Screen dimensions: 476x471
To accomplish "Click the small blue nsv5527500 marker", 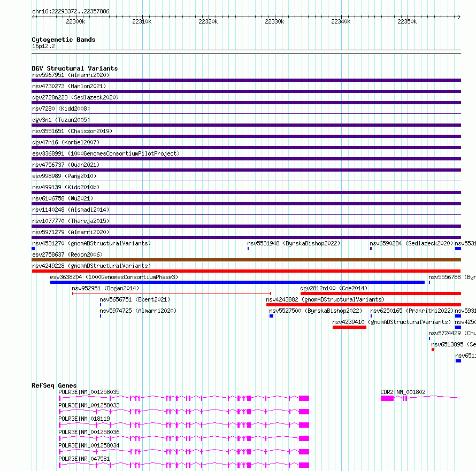I will point(271,316).
